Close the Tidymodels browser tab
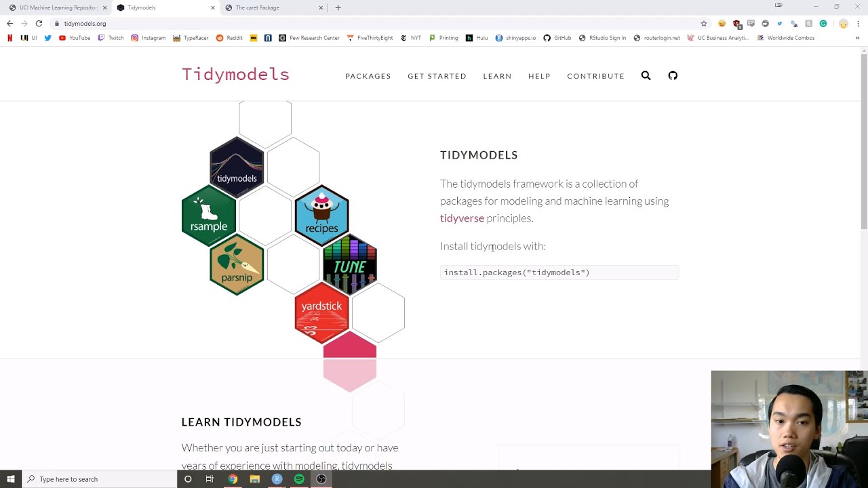Viewport: 868px width, 488px height. (212, 7)
